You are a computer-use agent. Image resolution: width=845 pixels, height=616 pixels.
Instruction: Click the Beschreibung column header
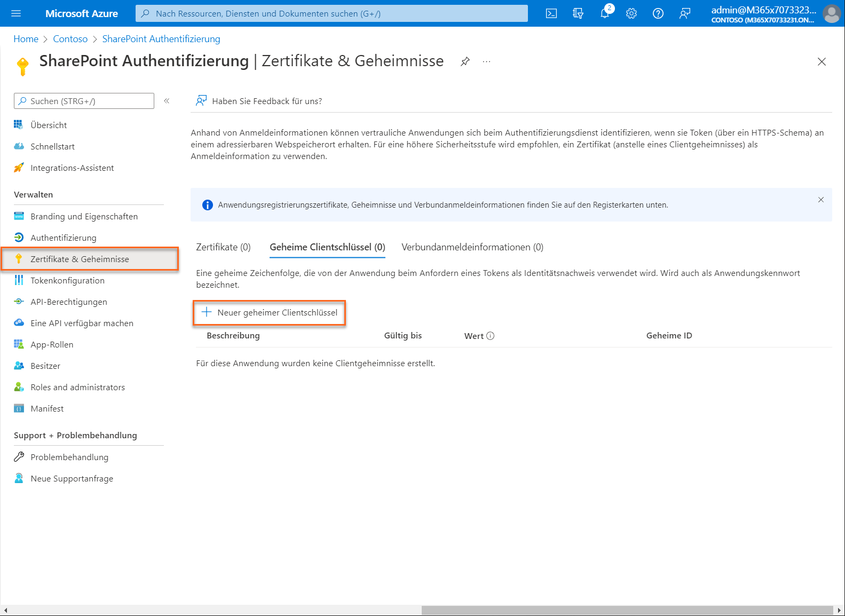pyautogui.click(x=233, y=336)
